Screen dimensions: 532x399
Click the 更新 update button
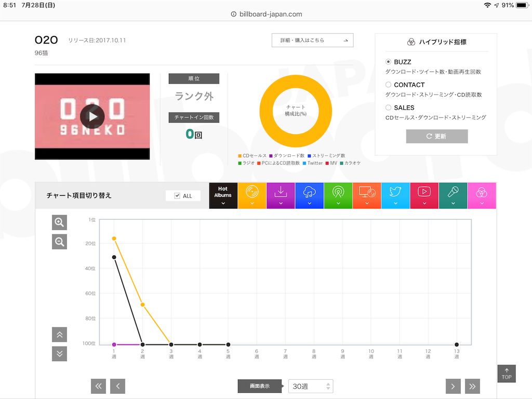436,136
